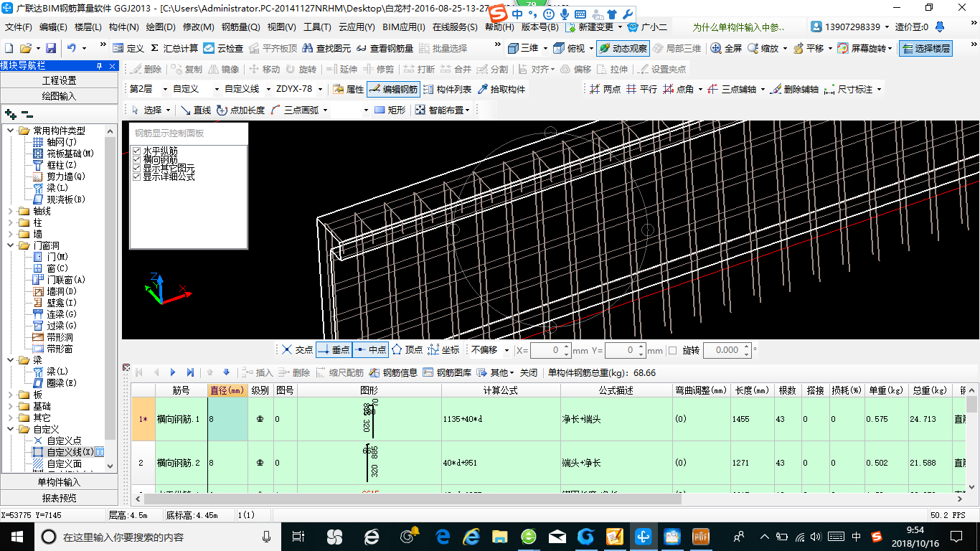Screen dimensions: 980x551
Task: Expand 基础 tree node
Action: tap(10, 406)
